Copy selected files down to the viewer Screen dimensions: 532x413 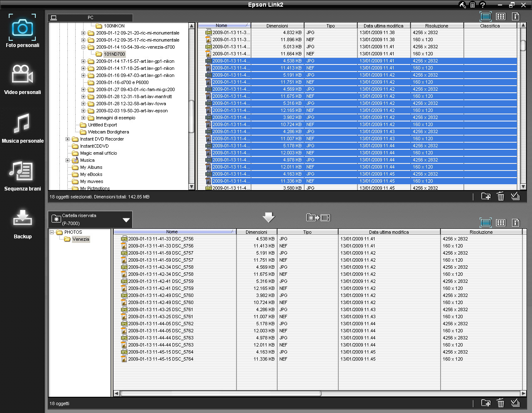[268, 217]
